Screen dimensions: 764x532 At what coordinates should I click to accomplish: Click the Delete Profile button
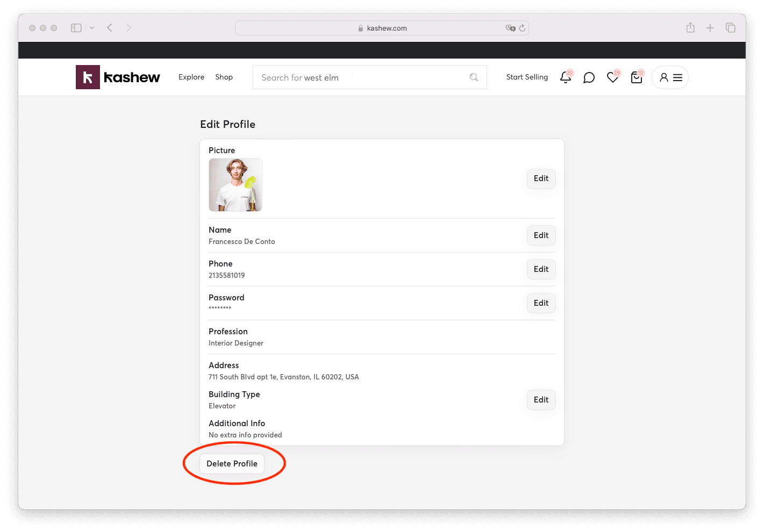click(232, 464)
